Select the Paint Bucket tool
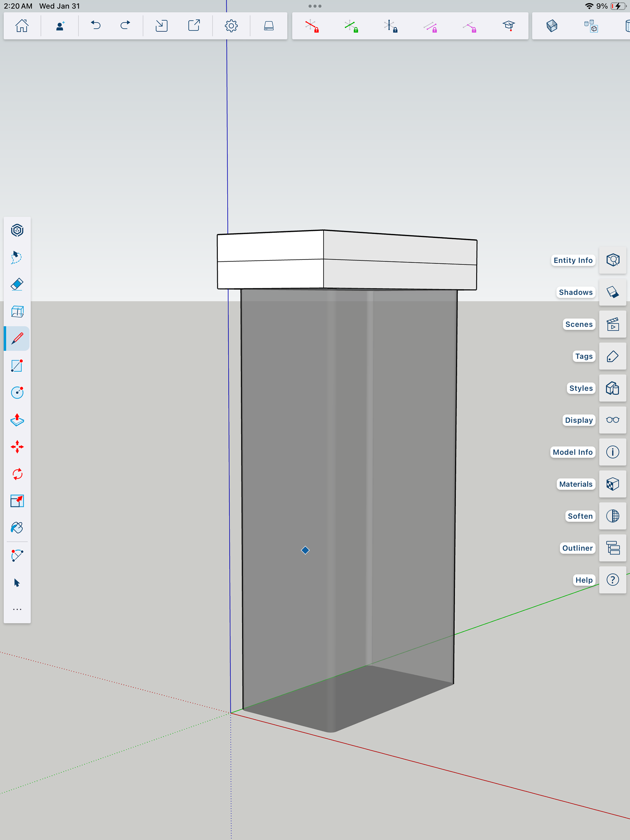 (17, 528)
